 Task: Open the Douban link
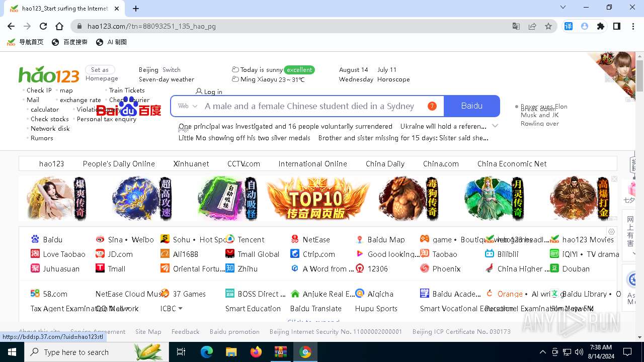pos(576,268)
